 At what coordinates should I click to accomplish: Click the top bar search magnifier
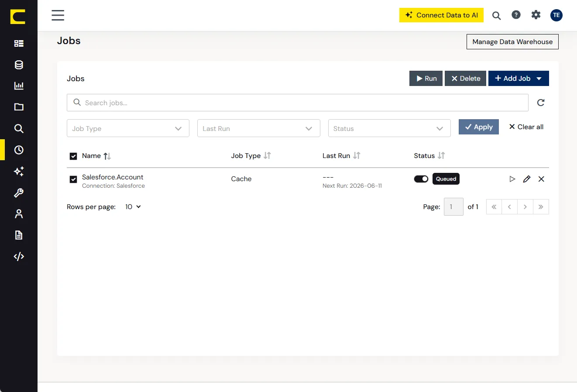(496, 15)
